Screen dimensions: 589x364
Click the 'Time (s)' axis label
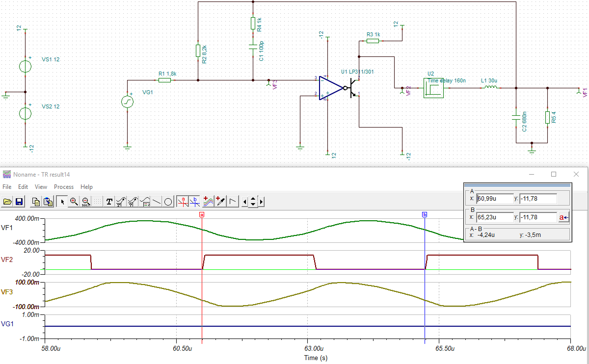pos(316,358)
